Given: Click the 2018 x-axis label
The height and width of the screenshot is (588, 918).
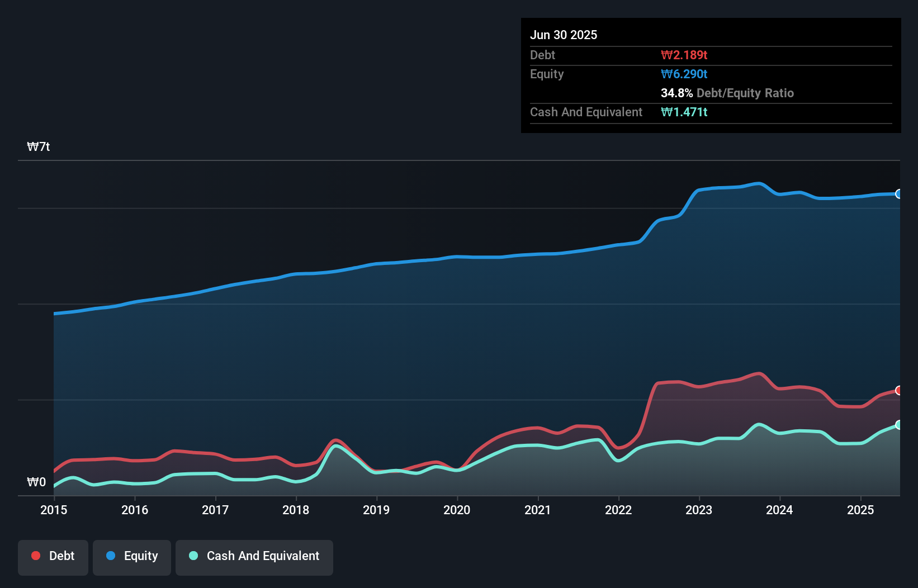Looking at the screenshot, I should pyautogui.click(x=296, y=510).
